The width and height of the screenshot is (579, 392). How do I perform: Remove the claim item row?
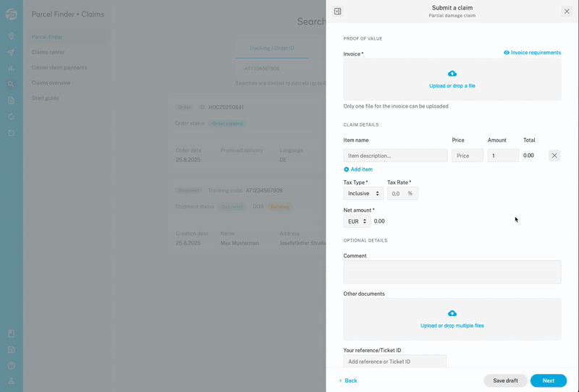[x=554, y=155]
